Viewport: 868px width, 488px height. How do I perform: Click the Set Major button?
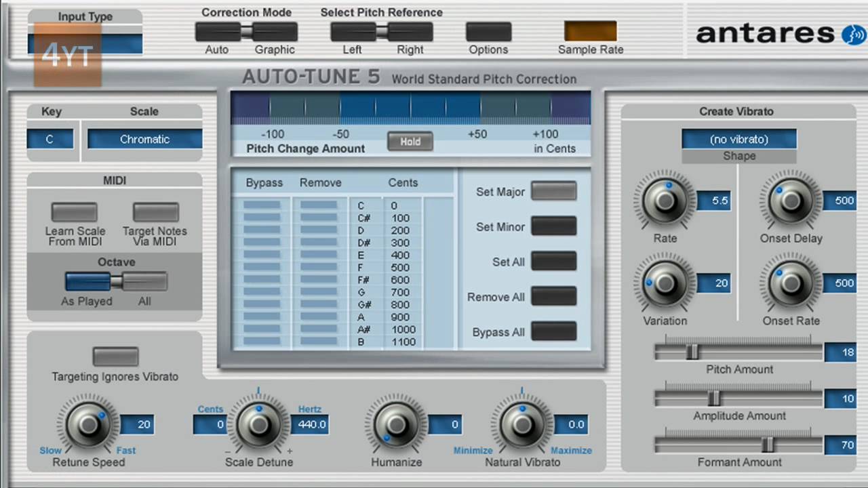[x=554, y=191]
